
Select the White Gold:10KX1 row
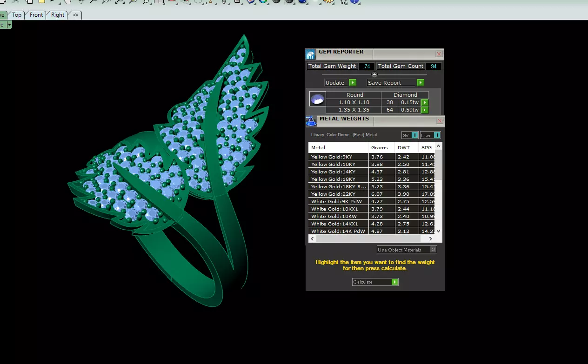coord(372,209)
